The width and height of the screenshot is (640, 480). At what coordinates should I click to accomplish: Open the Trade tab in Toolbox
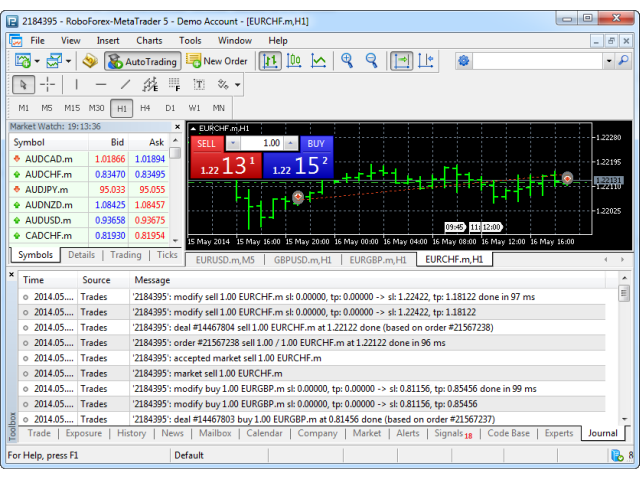click(x=39, y=433)
